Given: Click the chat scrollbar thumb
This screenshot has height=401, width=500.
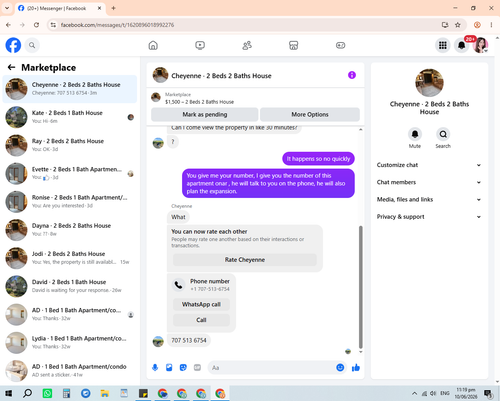Looking at the screenshot, I should (x=361, y=287).
